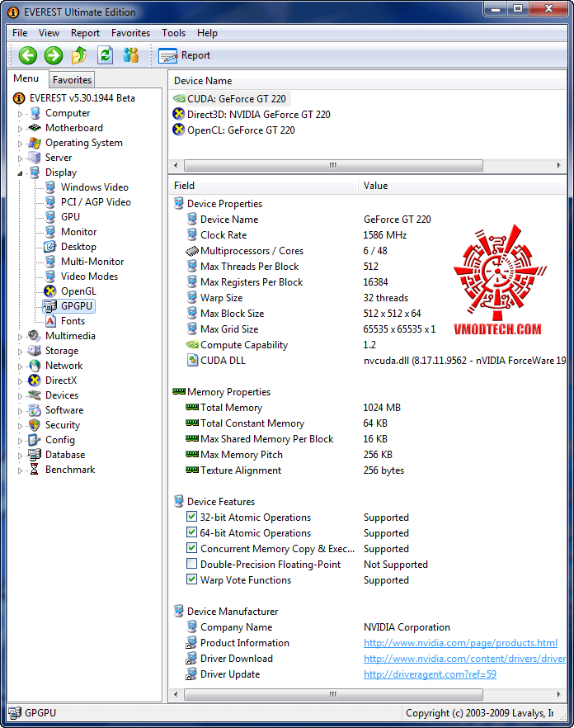Click the Benchmark hourglass icon
The image size is (574, 728).
coord(35,470)
